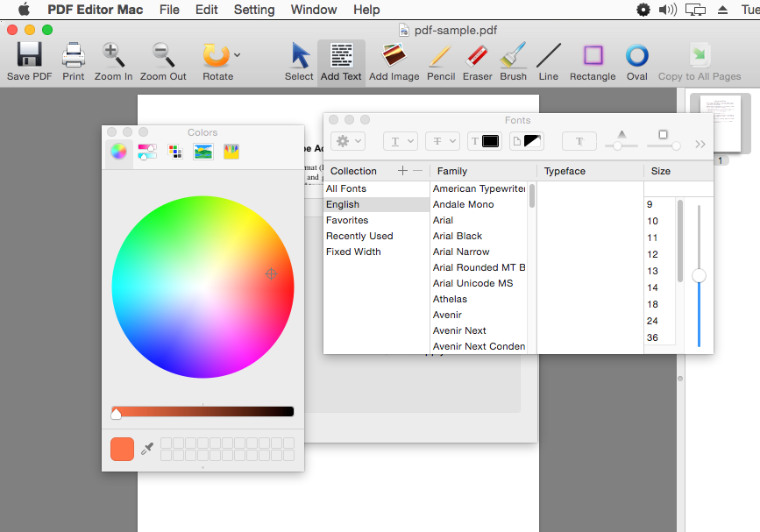This screenshot has height=532, width=760.
Task: Open the Apple menu
Action: tap(24, 10)
